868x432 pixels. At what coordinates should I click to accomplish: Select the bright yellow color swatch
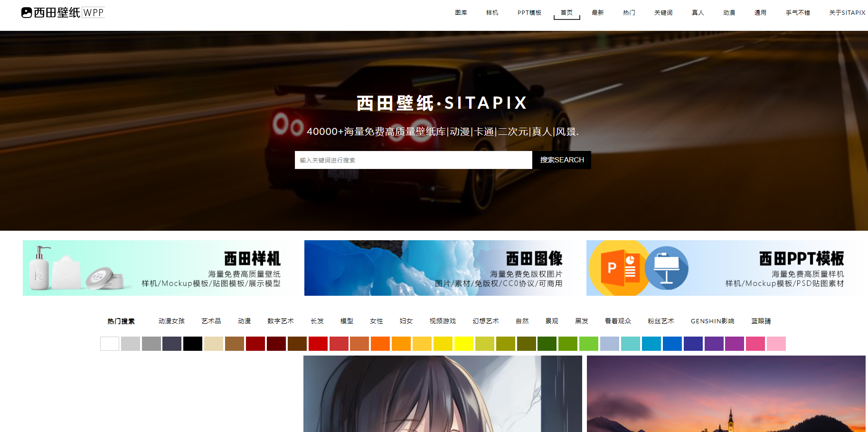click(464, 344)
